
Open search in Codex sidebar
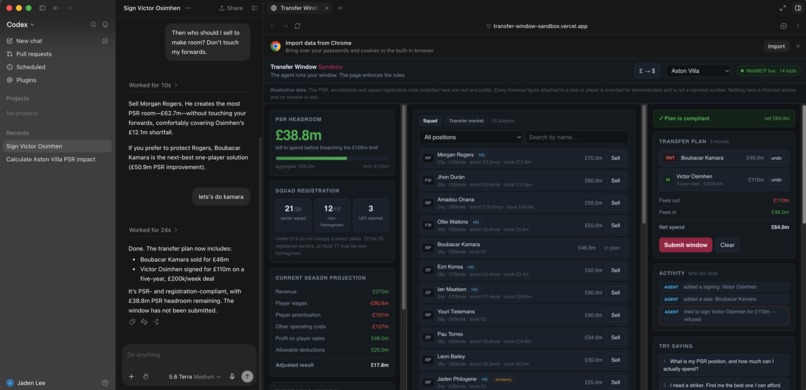[93, 24]
